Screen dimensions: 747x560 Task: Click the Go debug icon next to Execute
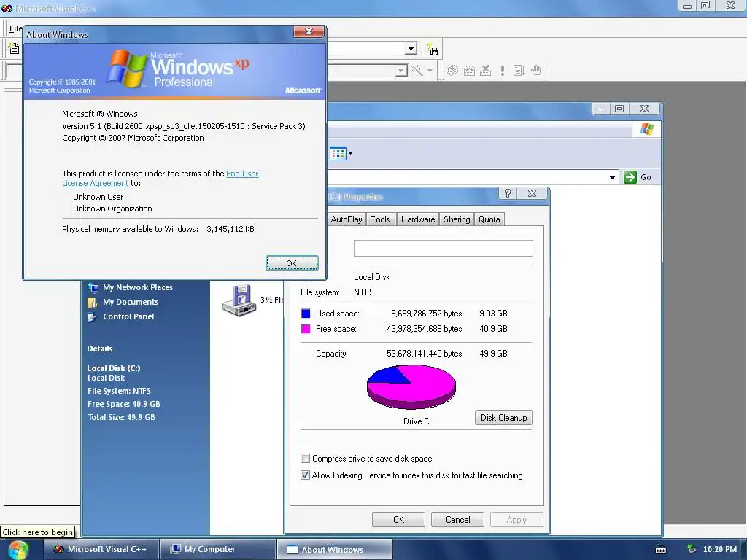(x=519, y=71)
